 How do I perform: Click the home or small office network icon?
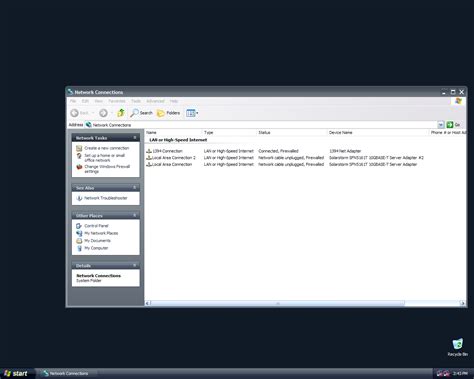click(79, 156)
